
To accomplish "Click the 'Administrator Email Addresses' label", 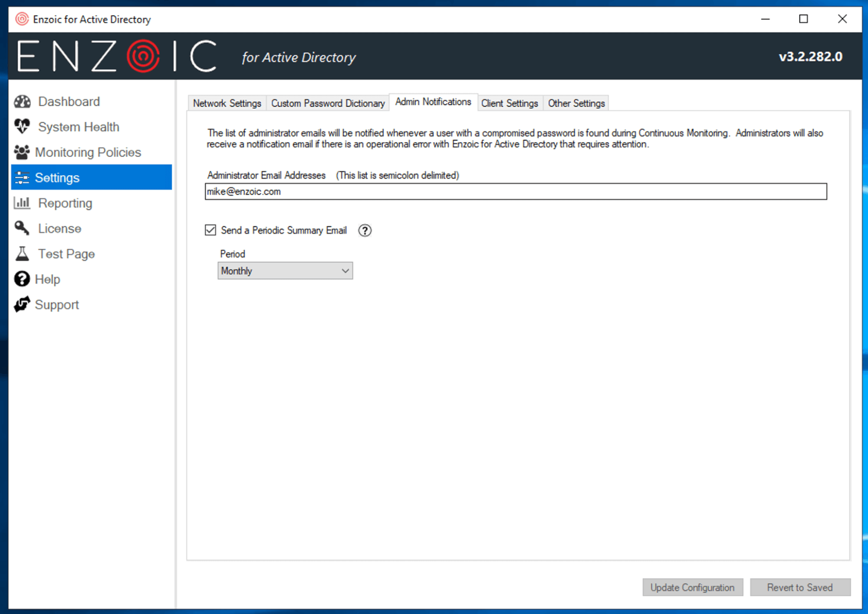I will 266,175.
